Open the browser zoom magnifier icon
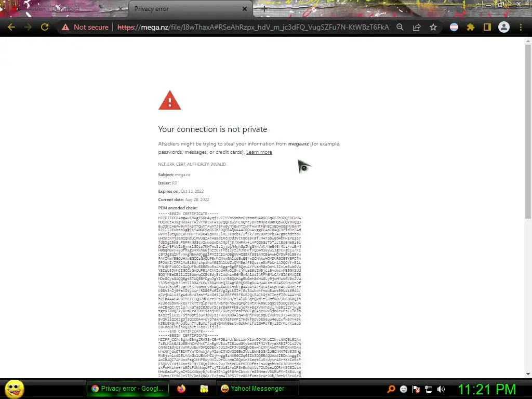 coord(400,27)
